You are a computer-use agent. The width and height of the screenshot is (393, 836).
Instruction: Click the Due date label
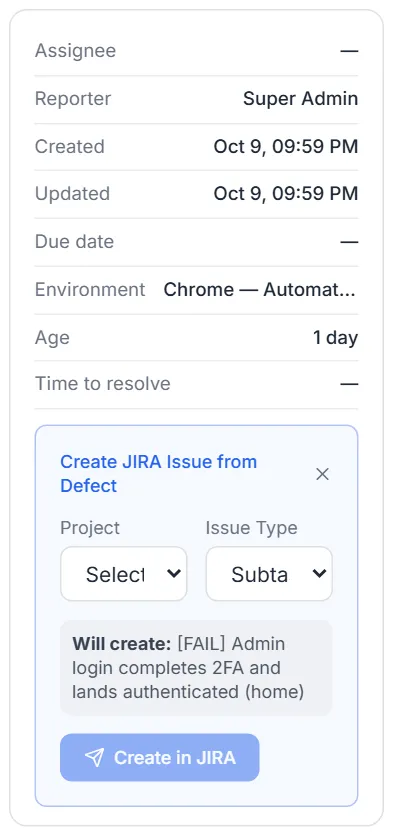point(74,242)
